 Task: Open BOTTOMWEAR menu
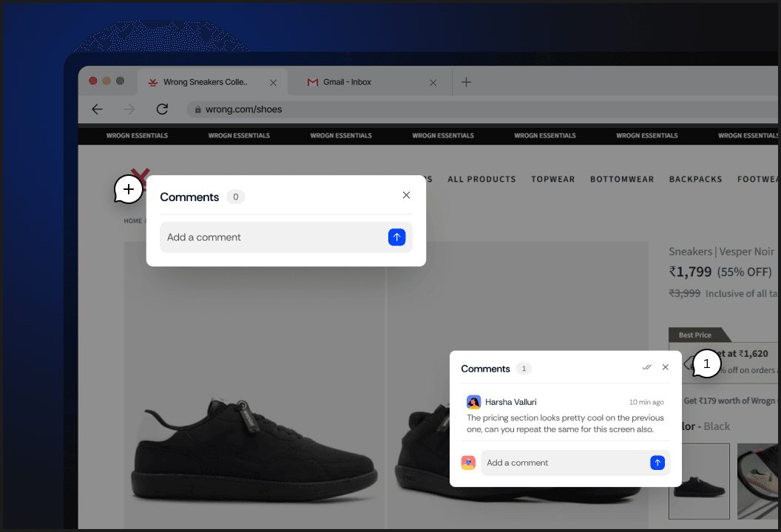point(622,179)
